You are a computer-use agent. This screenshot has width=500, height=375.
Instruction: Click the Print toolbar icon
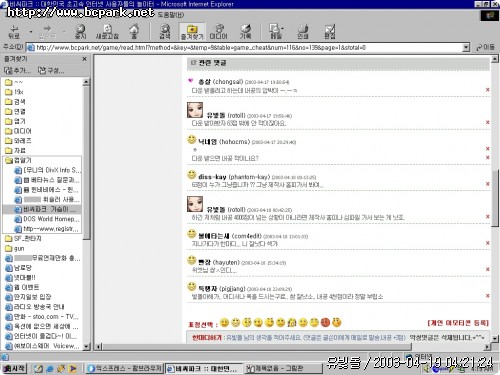pos(303,32)
